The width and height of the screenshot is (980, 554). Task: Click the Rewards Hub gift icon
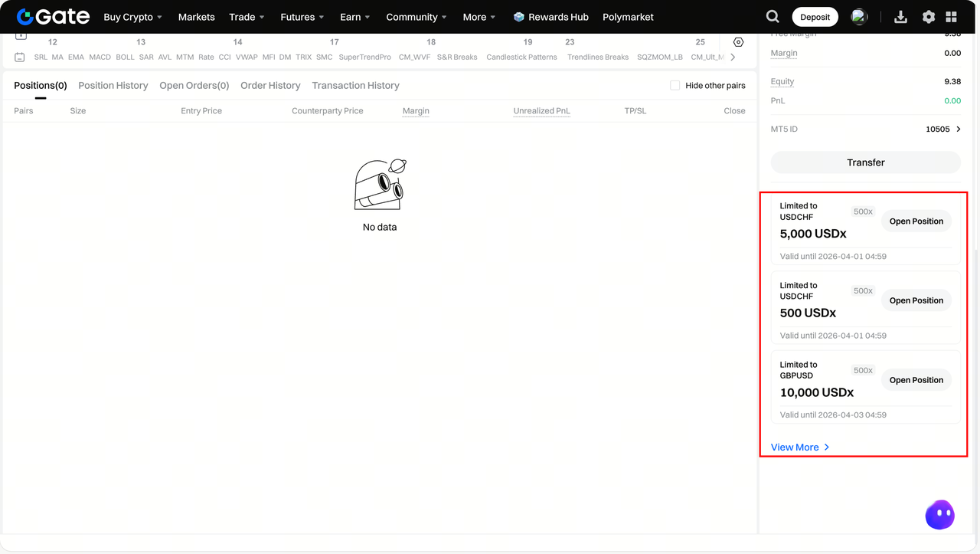519,17
